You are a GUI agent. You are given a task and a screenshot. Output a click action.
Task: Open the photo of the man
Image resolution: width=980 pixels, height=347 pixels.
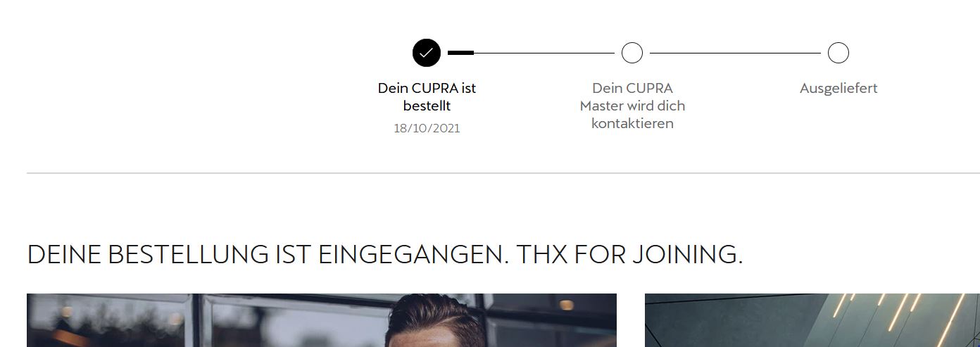[322, 320]
